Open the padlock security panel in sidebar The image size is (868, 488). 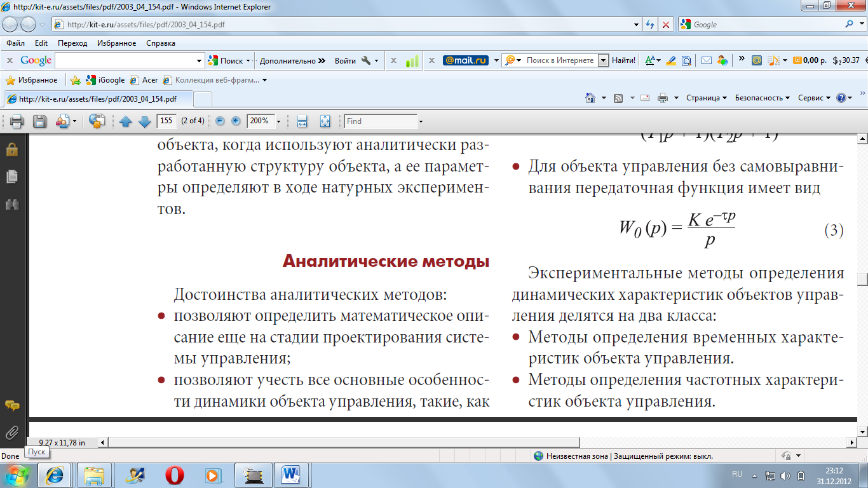(x=12, y=150)
